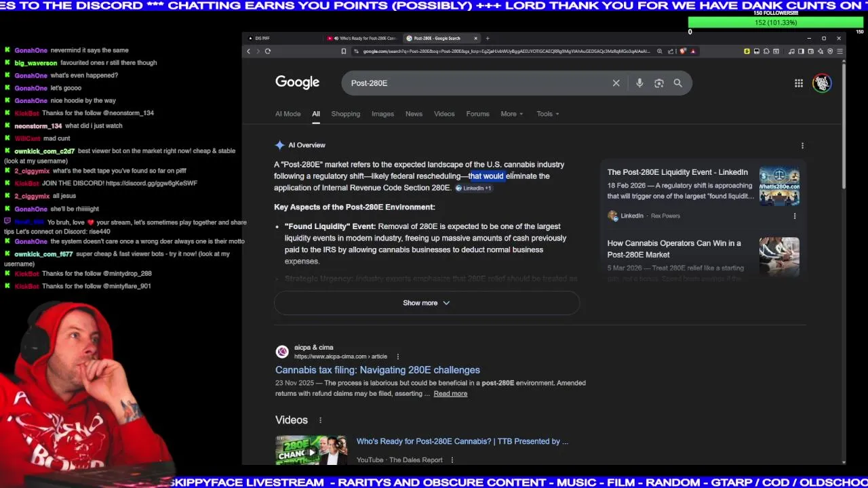
Task: Click the browser address bar URL
Action: [x=506, y=52]
